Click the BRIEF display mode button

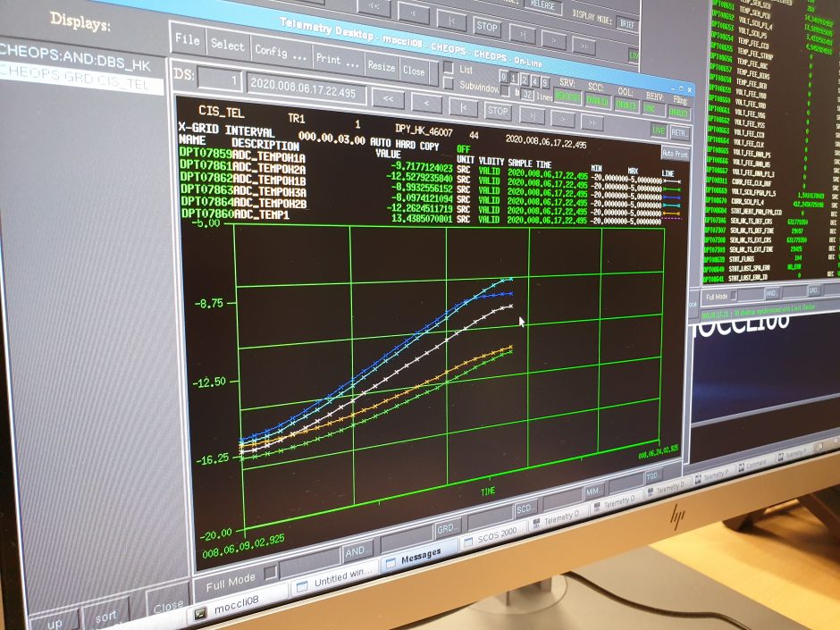[x=626, y=23]
